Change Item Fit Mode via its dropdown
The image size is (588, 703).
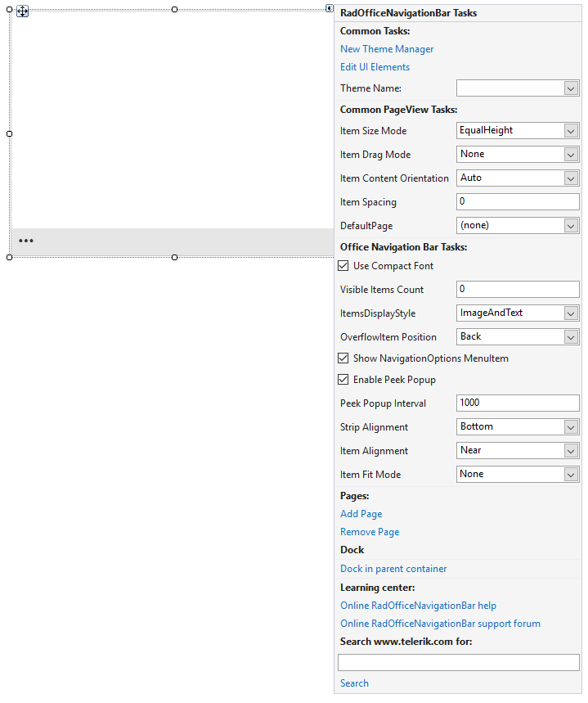click(570, 474)
